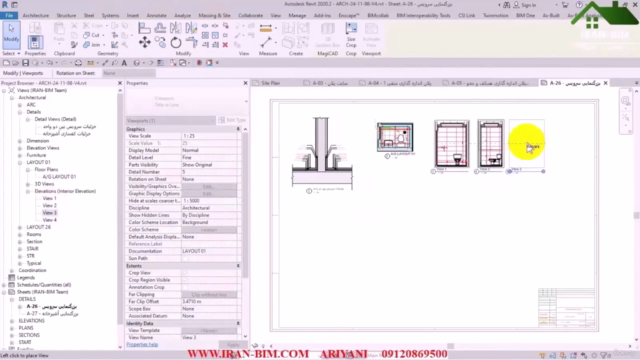Select the Move tool in Modify panel

pyautogui.click(x=144, y=42)
